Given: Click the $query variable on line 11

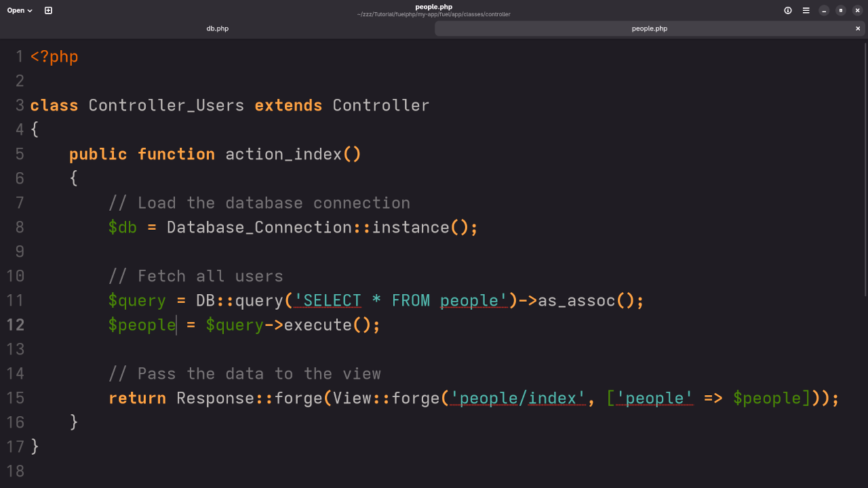Looking at the screenshot, I should (x=137, y=300).
